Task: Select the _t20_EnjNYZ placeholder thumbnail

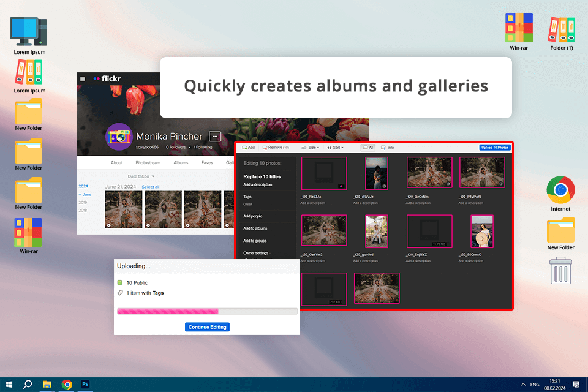Action: 429,232
